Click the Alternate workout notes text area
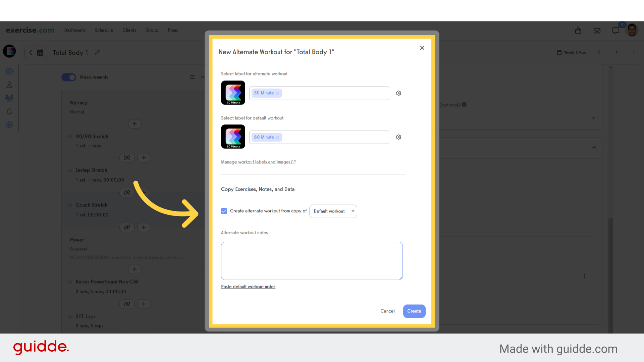644x362 pixels. pyautogui.click(x=312, y=261)
